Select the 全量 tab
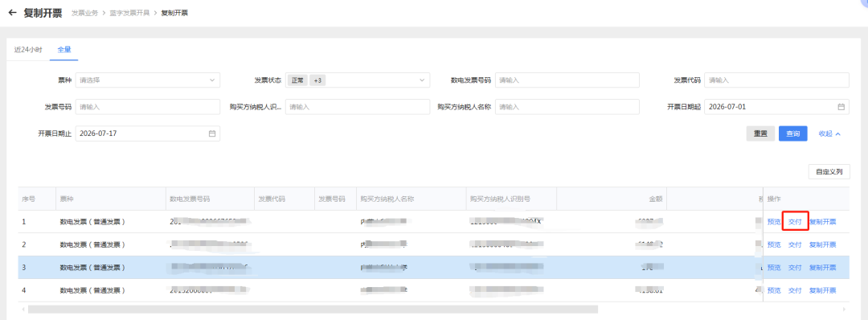Screen dimensions: 868x320 coord(64,49)
